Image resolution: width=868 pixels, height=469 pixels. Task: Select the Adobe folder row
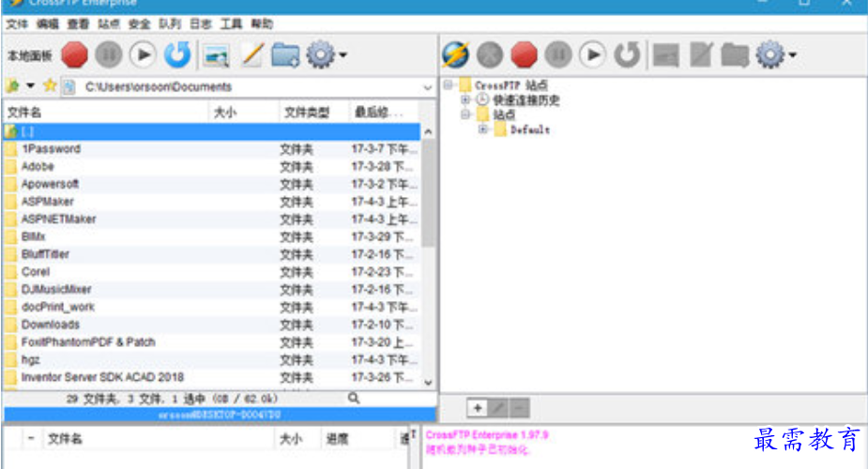tap(212, 166)
